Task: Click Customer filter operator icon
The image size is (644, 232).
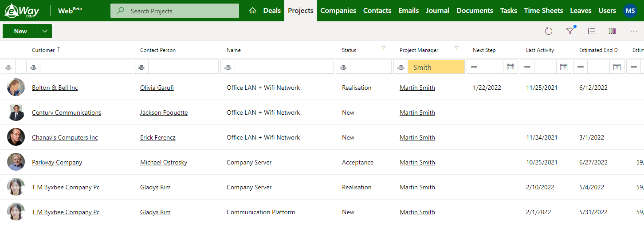Action: pos(33,67)
